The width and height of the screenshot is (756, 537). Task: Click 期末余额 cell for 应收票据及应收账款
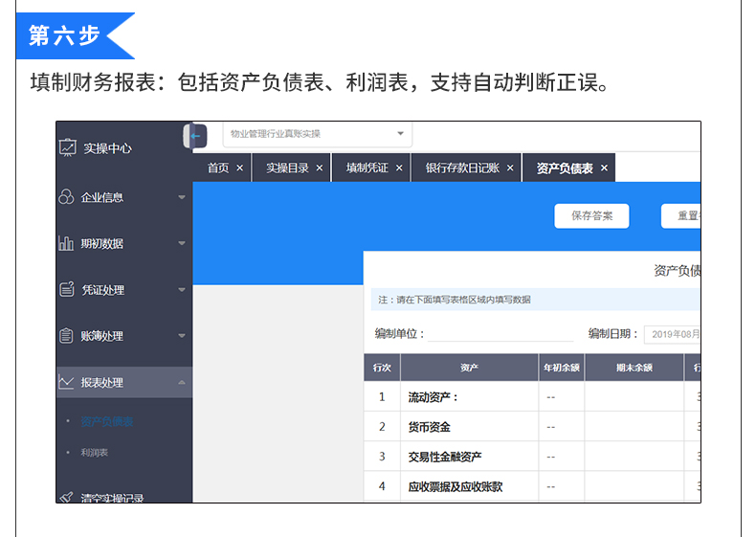click(x=634, y=486)
